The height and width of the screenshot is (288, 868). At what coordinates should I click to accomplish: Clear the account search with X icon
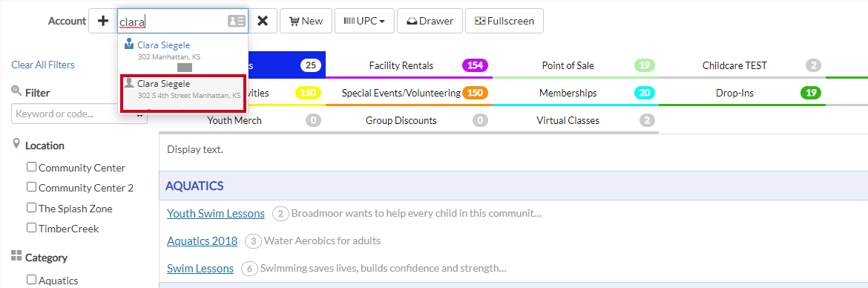263,21
